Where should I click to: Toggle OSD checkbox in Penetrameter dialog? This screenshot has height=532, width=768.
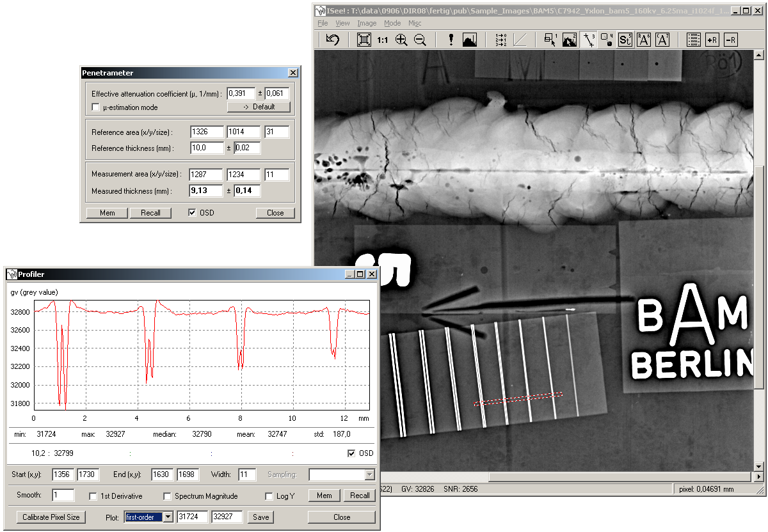[193, 213]
